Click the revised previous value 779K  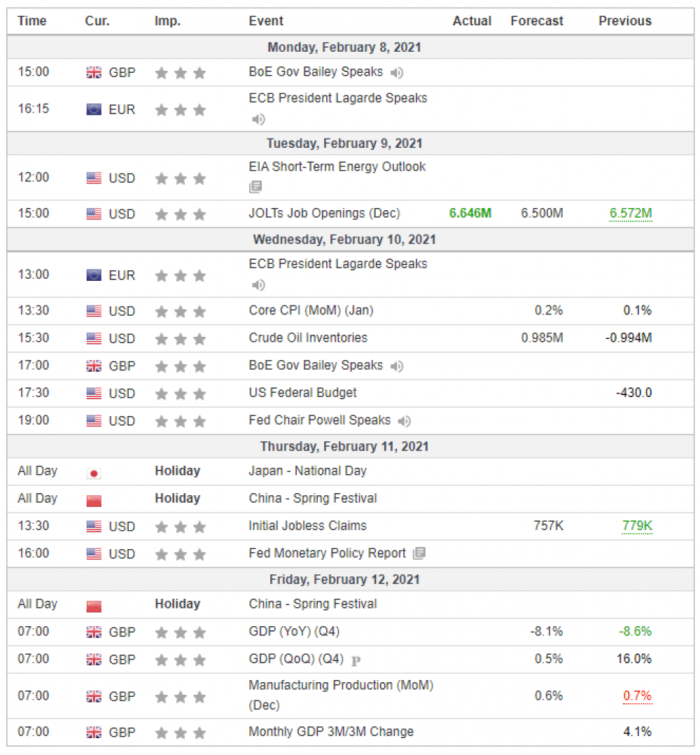(637, 526)
